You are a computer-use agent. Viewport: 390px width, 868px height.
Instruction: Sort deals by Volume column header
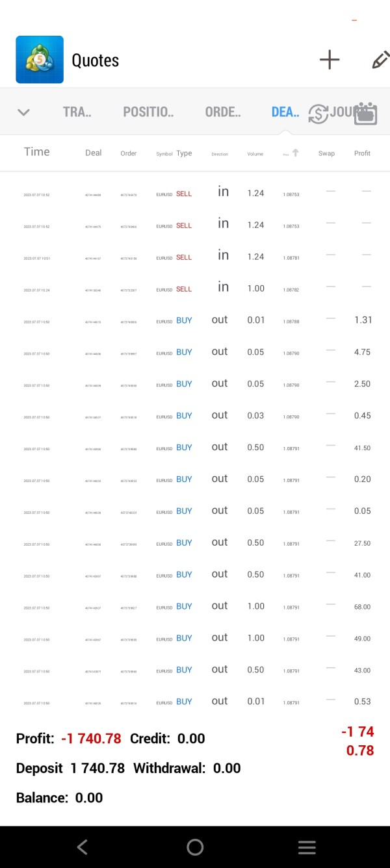click(255, 154)
